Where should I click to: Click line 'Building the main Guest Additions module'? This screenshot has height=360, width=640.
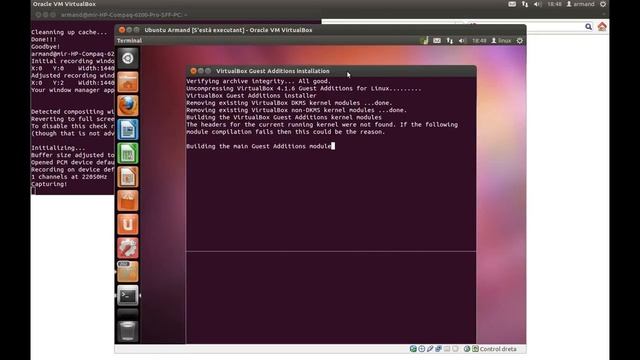pyautogui.click(x=259, y=146)
